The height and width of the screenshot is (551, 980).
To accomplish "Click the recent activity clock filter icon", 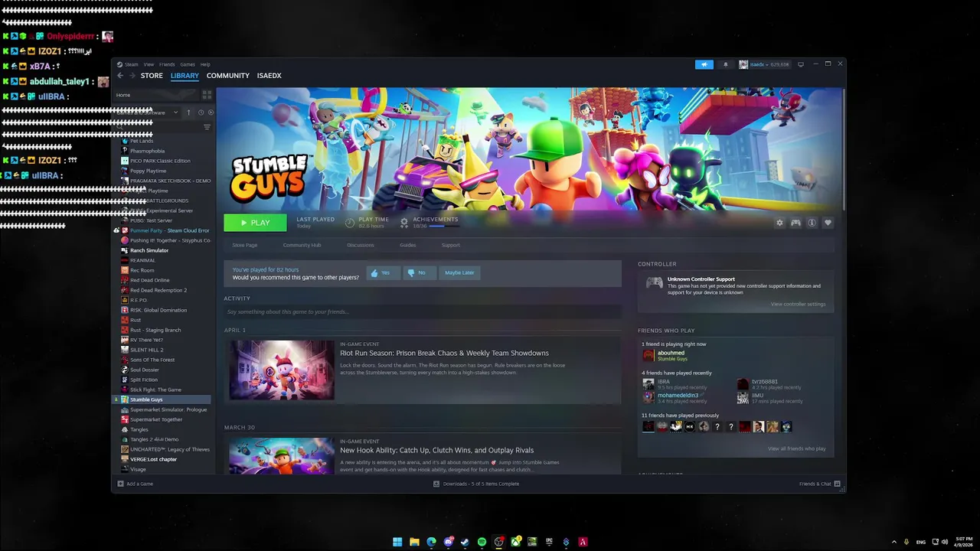I will (201, 112).
